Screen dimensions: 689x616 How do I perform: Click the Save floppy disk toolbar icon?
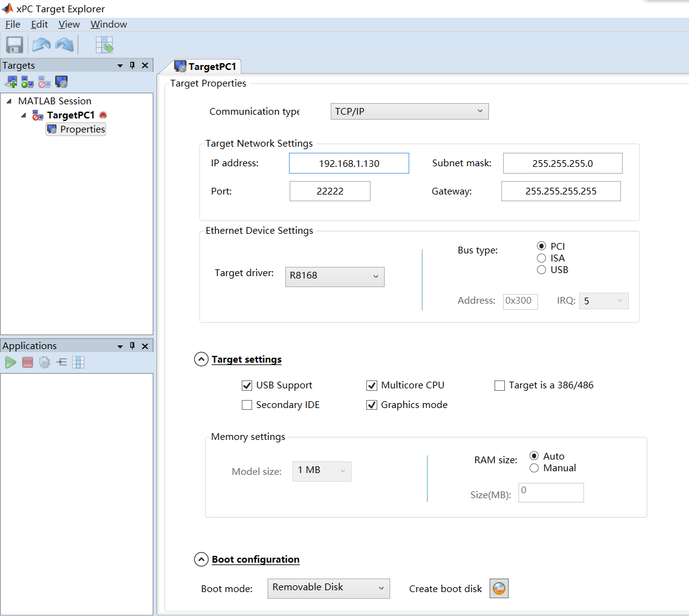[14, 45]
